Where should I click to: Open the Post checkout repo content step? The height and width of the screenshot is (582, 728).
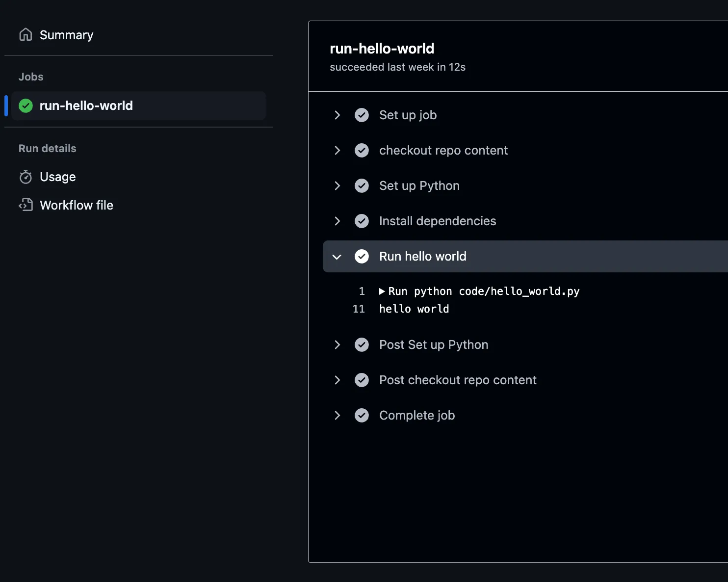tap(457, 380)
